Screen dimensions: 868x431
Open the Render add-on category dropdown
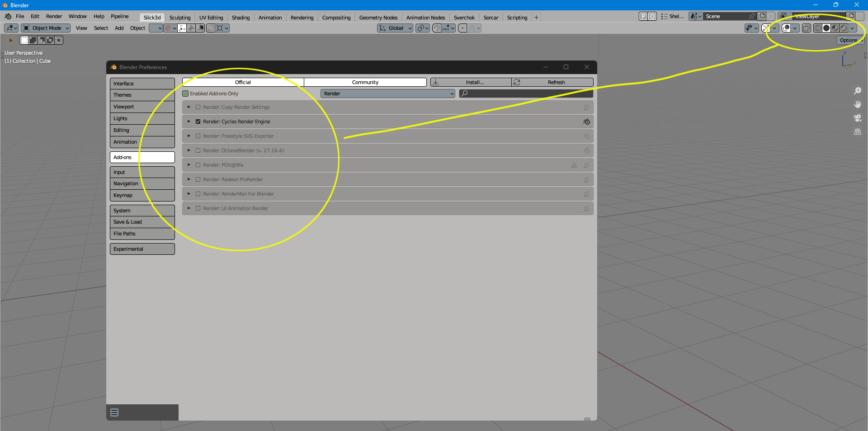(x=388, y=94)
